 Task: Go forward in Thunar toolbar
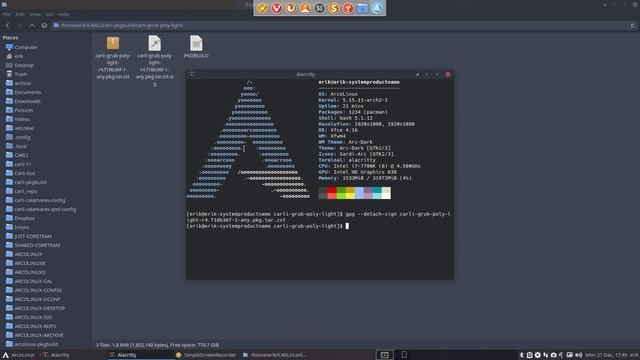19,25
